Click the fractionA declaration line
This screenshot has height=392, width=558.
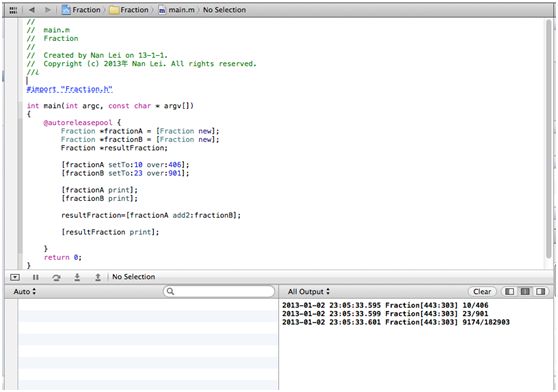pos(140,131)
